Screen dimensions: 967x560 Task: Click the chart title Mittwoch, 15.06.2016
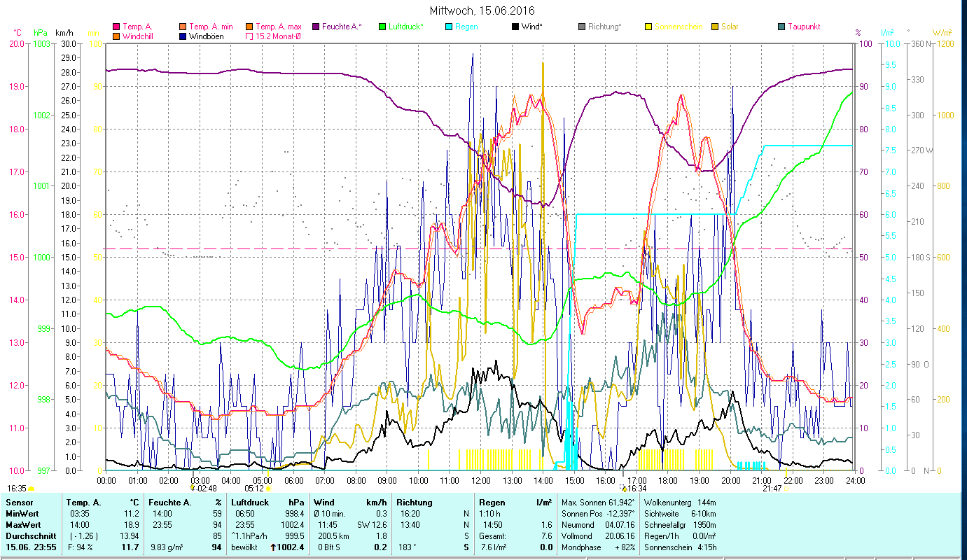click(x=482, y=10)
